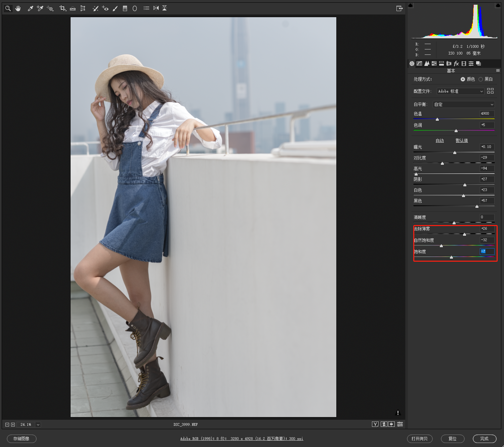Select the Graduated Filter tool

point(125,8)
